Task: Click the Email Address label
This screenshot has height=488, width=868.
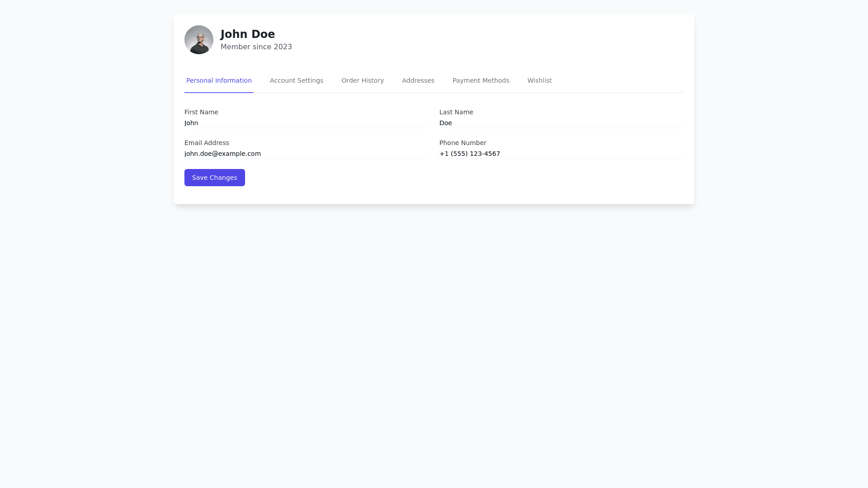Action: click(207, 143)
